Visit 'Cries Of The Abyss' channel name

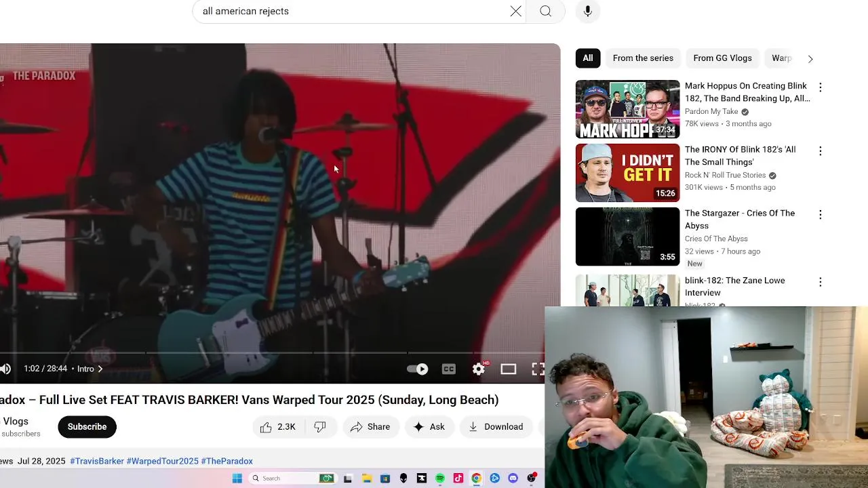click(716, 239)
